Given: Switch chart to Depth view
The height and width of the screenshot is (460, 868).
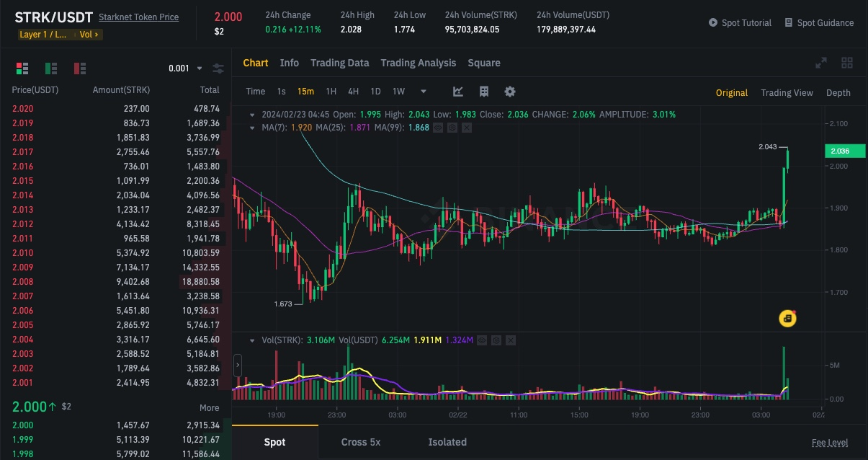Looking at the screenshot, I should (838, 92).
